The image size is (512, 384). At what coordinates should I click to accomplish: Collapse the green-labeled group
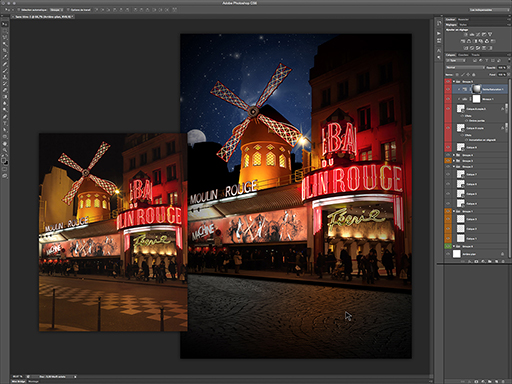point(454,246)
